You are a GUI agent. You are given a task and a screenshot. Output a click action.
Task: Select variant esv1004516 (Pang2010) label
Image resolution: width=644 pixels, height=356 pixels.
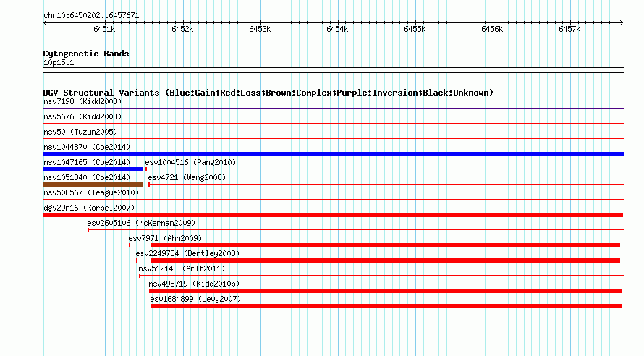click(x=190, y=162)
